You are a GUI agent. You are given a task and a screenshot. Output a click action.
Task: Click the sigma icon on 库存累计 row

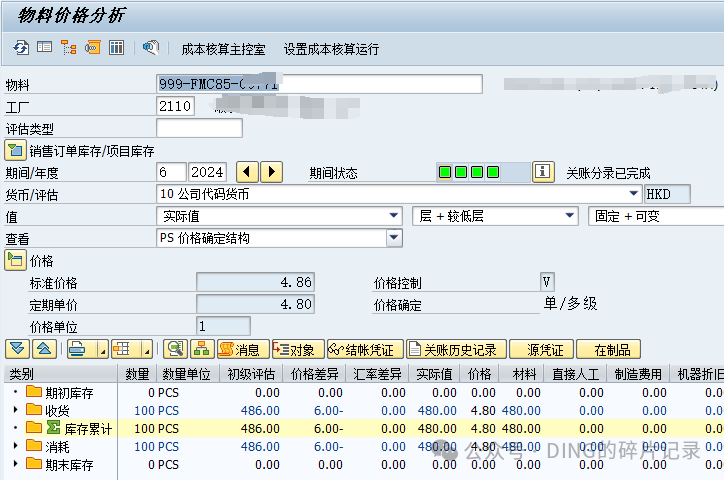[54, 427]
